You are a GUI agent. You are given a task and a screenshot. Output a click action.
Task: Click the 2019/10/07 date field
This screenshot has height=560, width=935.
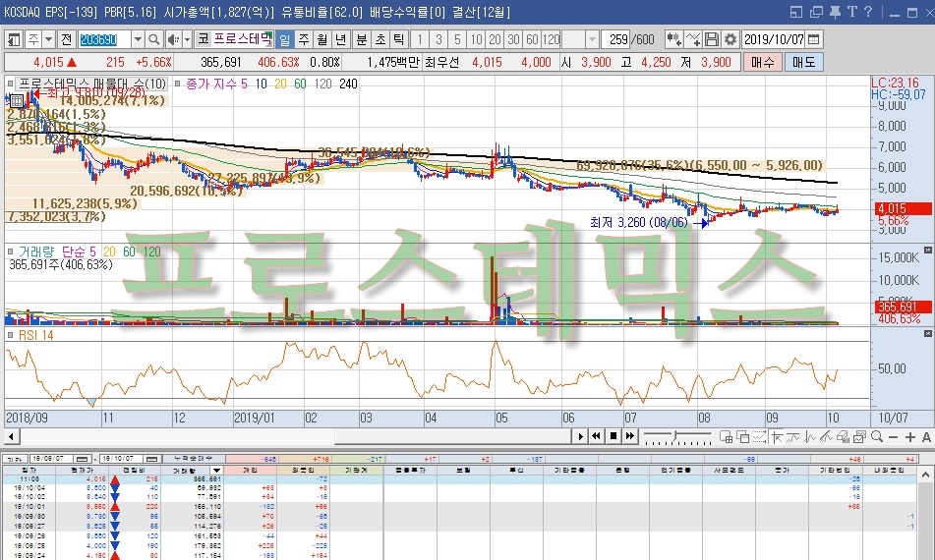pos(774,40)
